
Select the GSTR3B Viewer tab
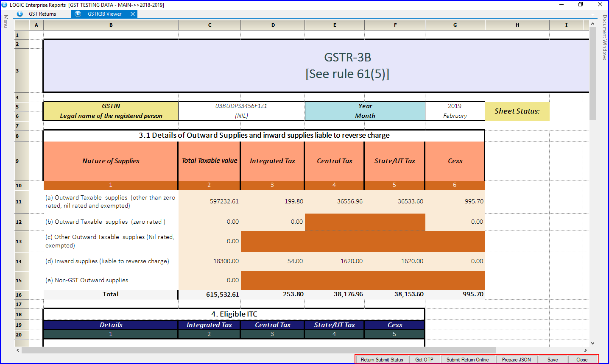point(105,14)
